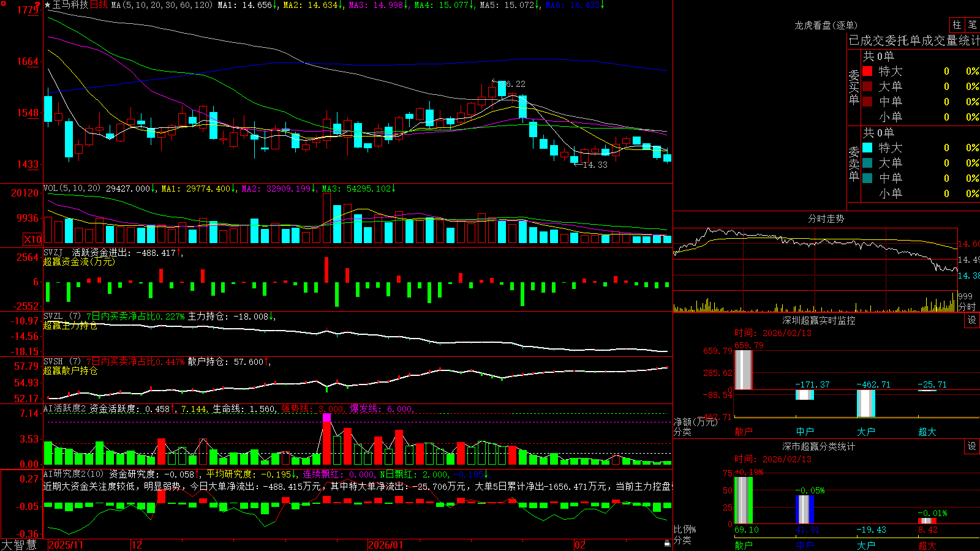
Task: Open the VOL(5,10,20) indicator label
Action: point(72,189)
